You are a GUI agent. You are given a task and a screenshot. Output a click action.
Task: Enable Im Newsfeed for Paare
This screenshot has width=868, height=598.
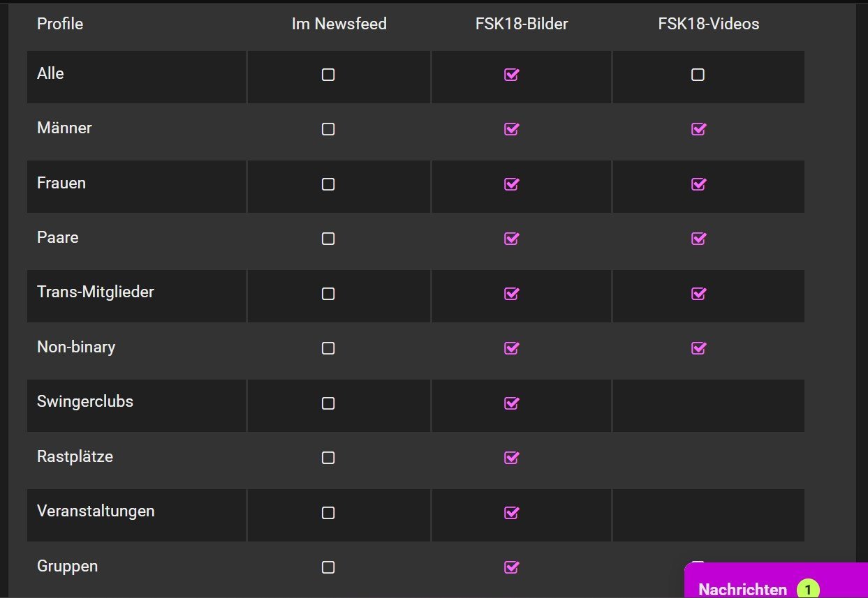point(328,239)
